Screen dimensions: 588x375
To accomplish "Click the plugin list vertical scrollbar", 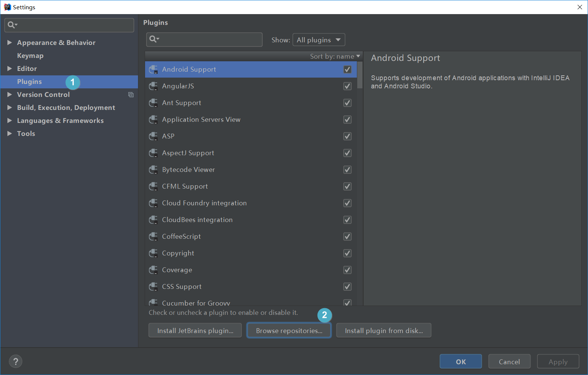I will [x=359, y=75].
